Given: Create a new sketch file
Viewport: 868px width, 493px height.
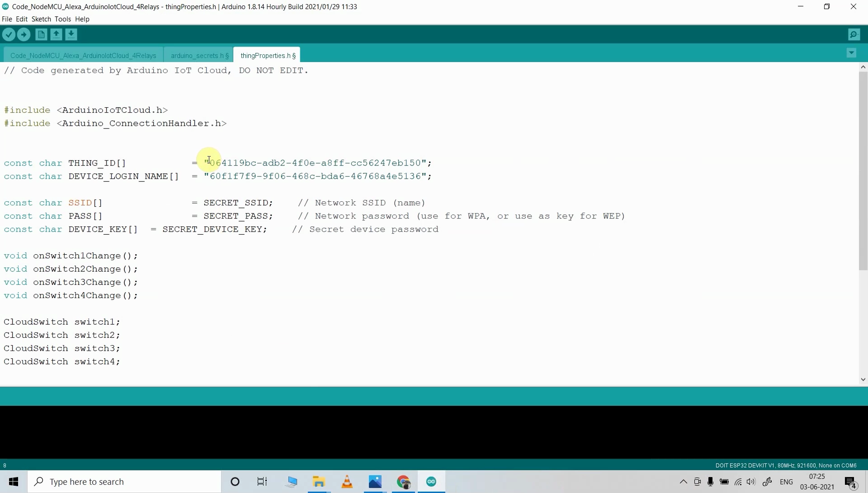Looking at the screenshot, I should coord(41,34).
